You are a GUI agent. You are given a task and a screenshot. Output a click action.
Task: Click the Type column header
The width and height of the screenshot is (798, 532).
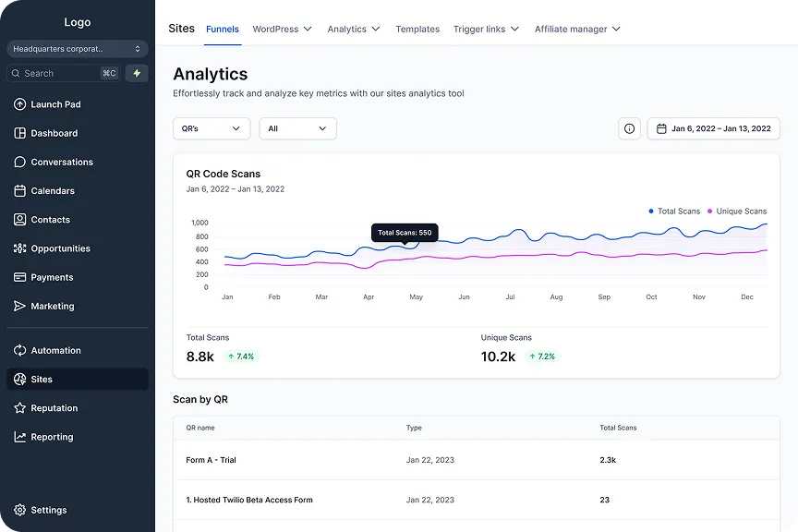pos(414,428)
